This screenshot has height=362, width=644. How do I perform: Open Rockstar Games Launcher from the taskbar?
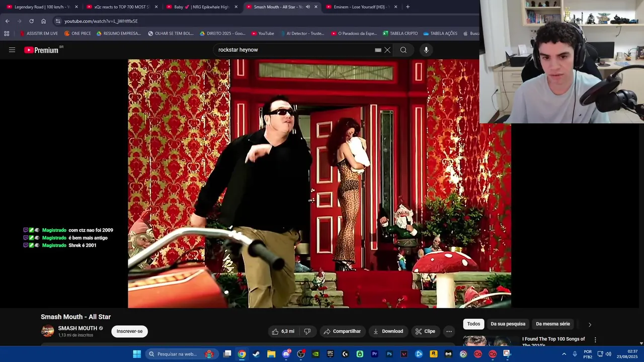tap(433, 354)
